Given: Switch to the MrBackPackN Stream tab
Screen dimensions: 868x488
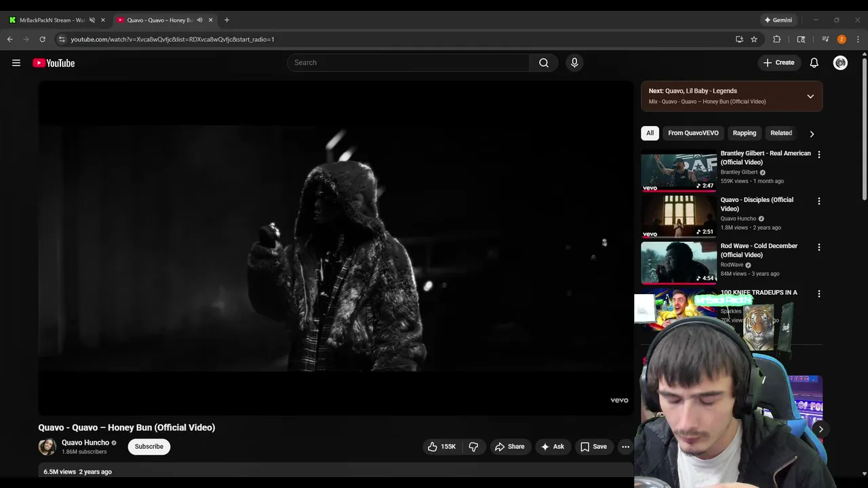Looking at the screenshot, I should (52, 20).
